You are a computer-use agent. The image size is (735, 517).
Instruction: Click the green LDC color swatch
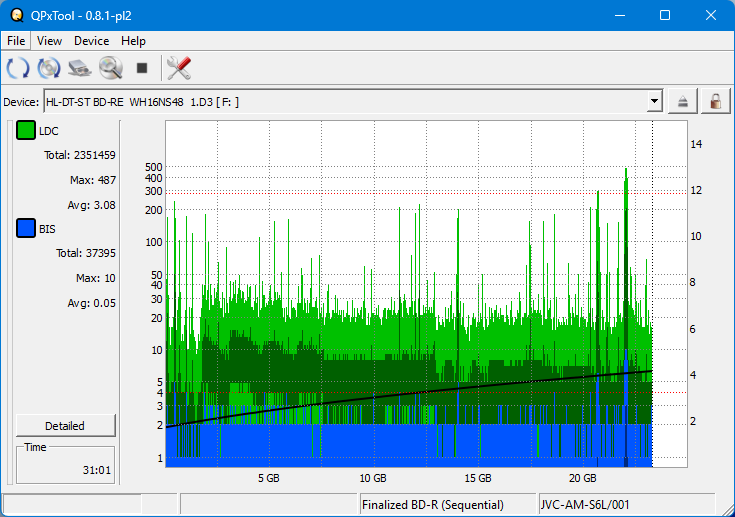point(26,130)
